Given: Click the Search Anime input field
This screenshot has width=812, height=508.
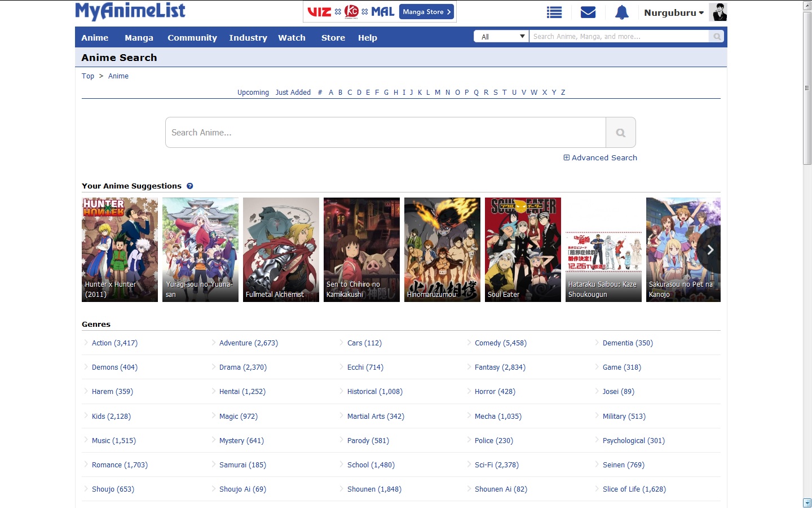Looking at the screenshot, I should tap(386, 133).
